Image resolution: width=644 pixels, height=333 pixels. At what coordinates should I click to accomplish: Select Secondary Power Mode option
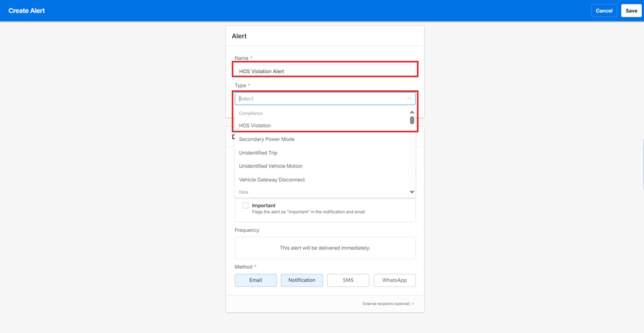pyautogui.click(x=266, y=139)
